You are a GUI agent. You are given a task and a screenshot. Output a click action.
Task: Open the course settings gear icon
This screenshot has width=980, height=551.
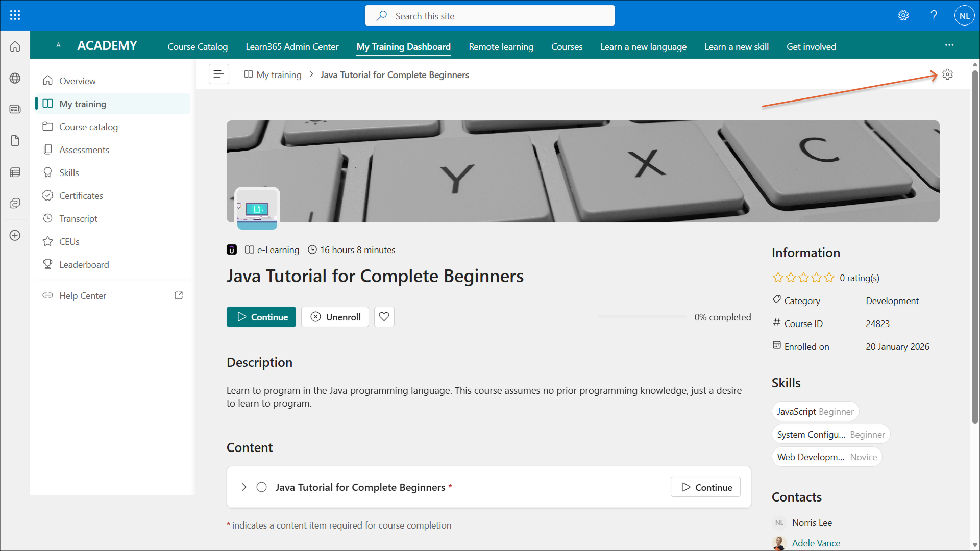coord(947,74)
